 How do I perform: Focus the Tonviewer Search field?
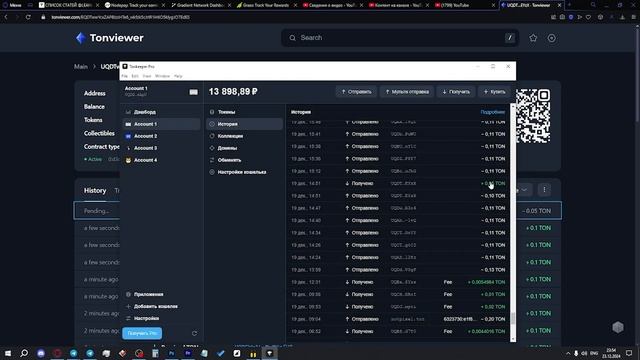(400, 38)
